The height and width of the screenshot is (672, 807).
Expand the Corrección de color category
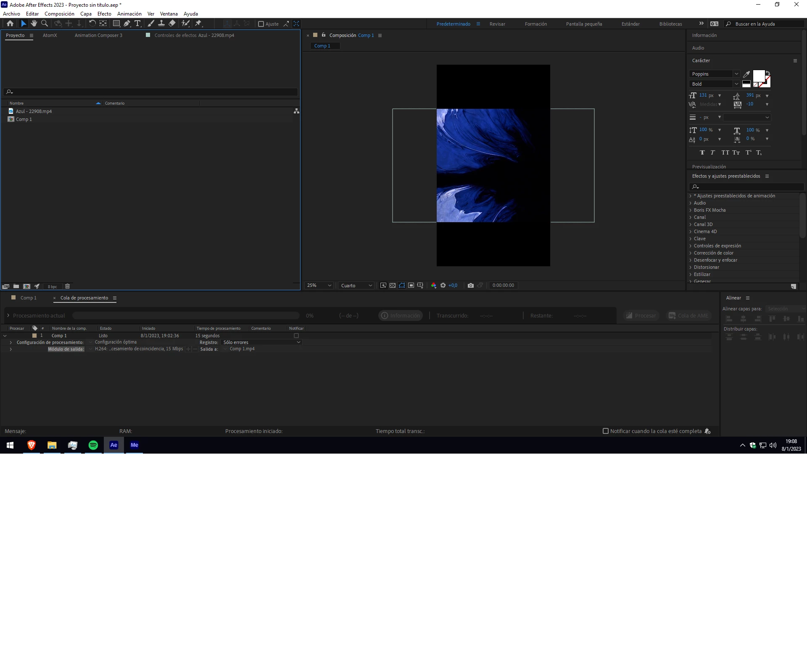click(691, 253)
